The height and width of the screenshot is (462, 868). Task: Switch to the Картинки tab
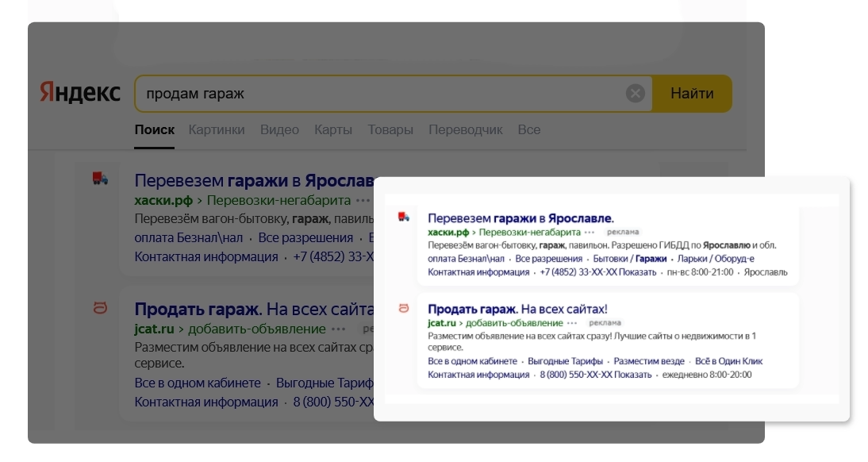pyautogui.click(x=217, y=129)
